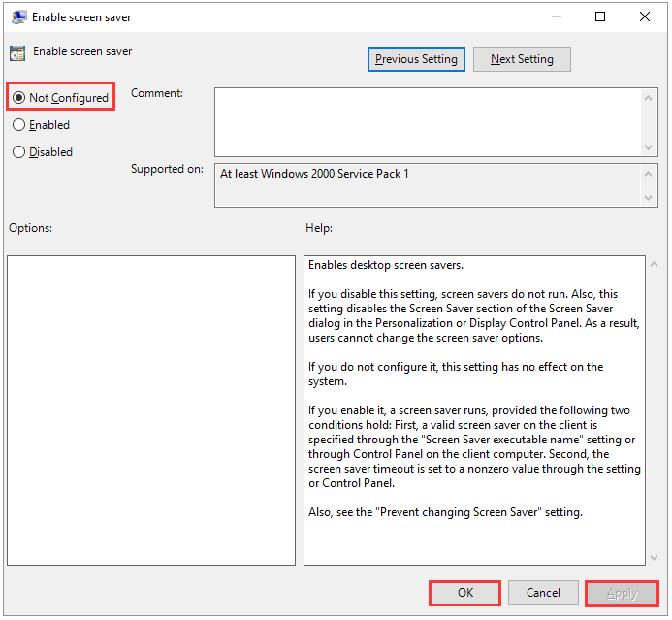Screen dimensions: 672x620
Task: Click the 'Enables desktop screen savers.' help text
Action: [386, 265]
